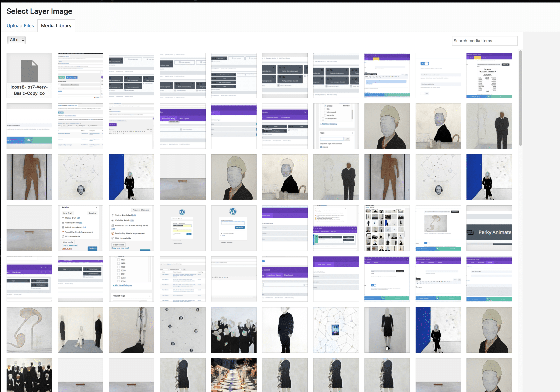Pick the 'Between Earth and Heaven II' poster thumbnail
This screenshot has height=392, width=560.
489,75
